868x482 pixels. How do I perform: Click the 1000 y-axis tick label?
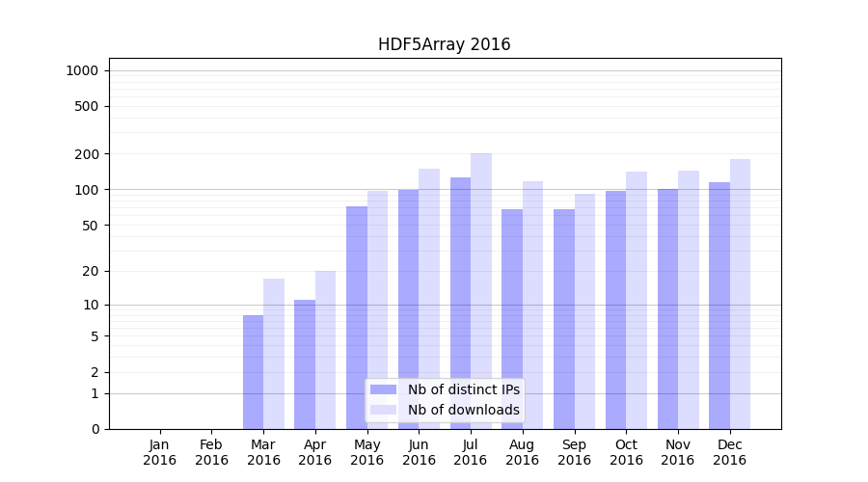(x=81, y=70)
